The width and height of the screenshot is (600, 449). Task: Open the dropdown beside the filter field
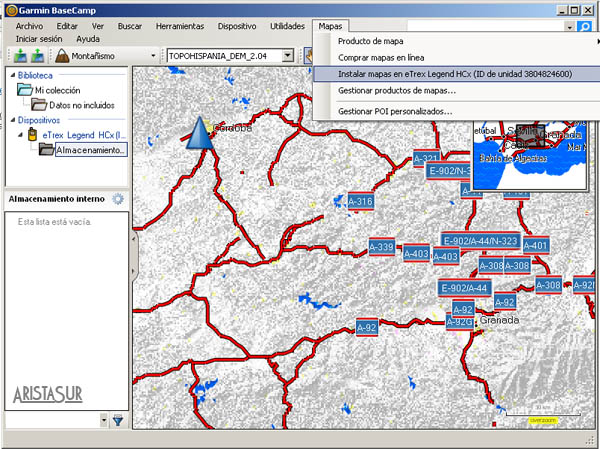coord(104,420)
